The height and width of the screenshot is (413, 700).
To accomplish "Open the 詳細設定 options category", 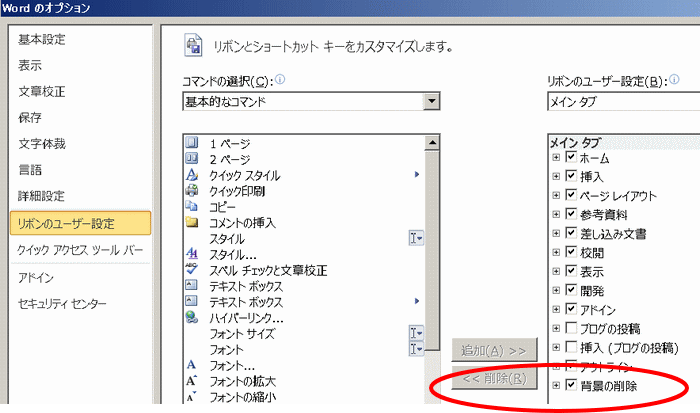I will point(40,196).
